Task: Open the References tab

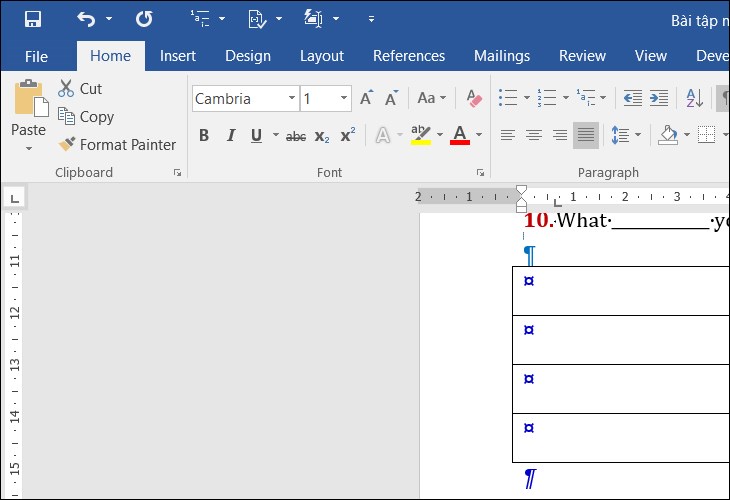Action: tap(409, 56)
